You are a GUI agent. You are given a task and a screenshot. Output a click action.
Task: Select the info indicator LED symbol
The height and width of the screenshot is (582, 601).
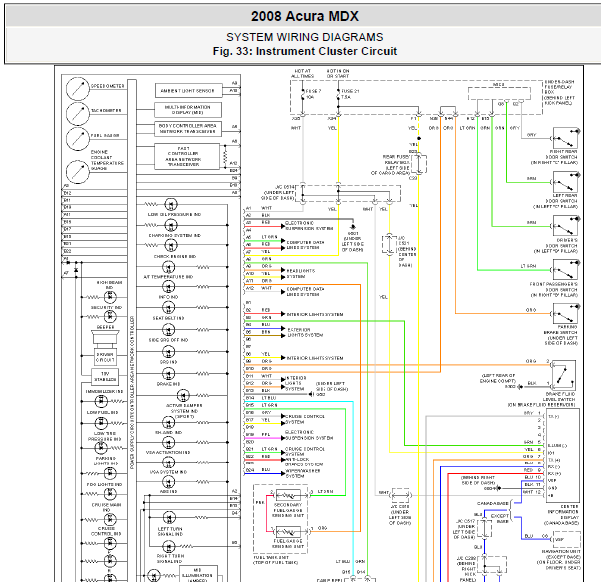(x=169, y=286)
